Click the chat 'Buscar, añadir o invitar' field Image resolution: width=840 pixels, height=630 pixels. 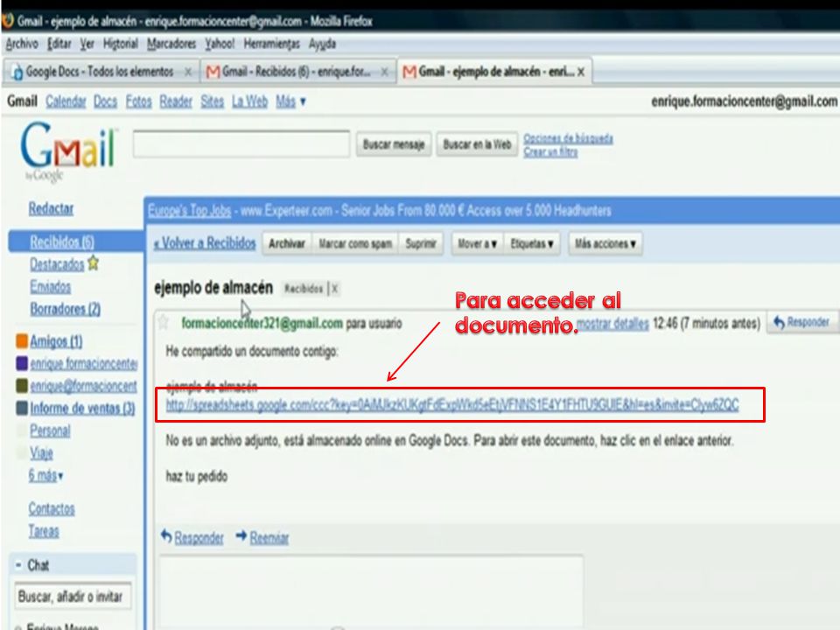click(73, 596)
